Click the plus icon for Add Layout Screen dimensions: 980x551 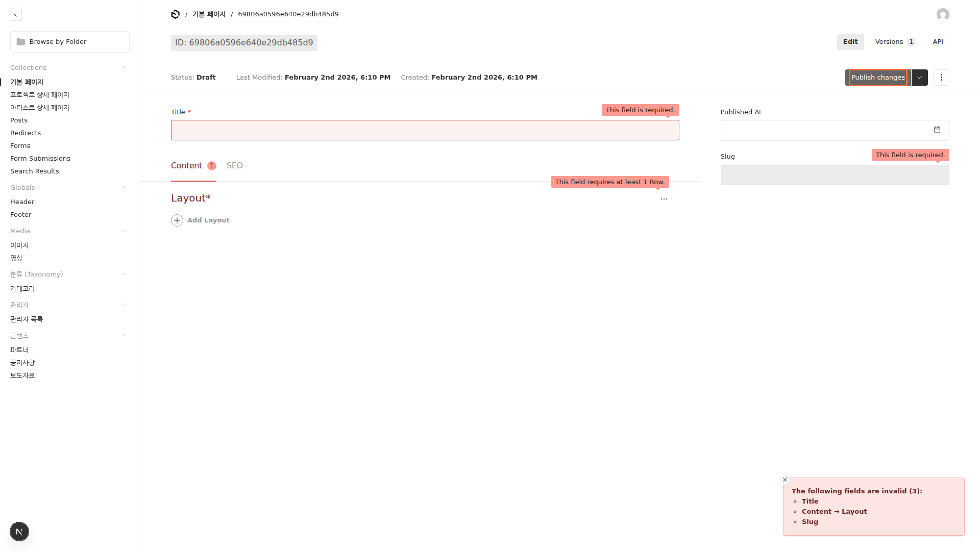pos(177,220)
